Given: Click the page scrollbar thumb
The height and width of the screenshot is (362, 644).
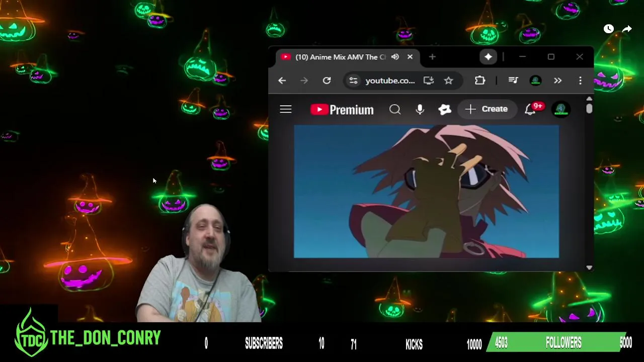Looking at the screenshot, I should (x=589, y=109).
